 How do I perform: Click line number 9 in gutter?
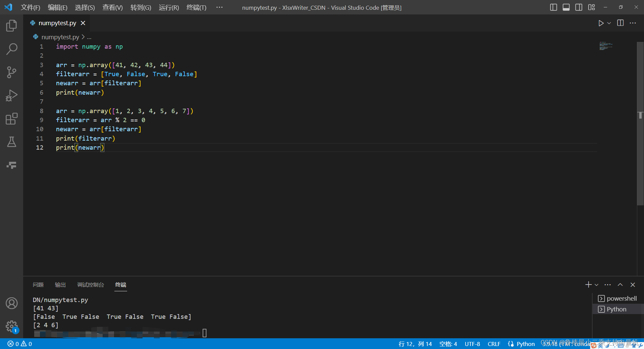(x=42, y=120)
